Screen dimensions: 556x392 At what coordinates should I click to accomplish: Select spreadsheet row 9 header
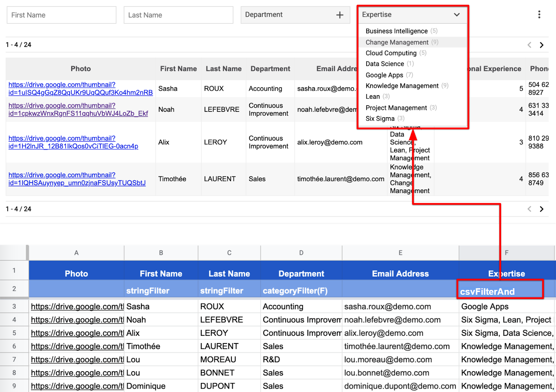[x=14, y=386]
